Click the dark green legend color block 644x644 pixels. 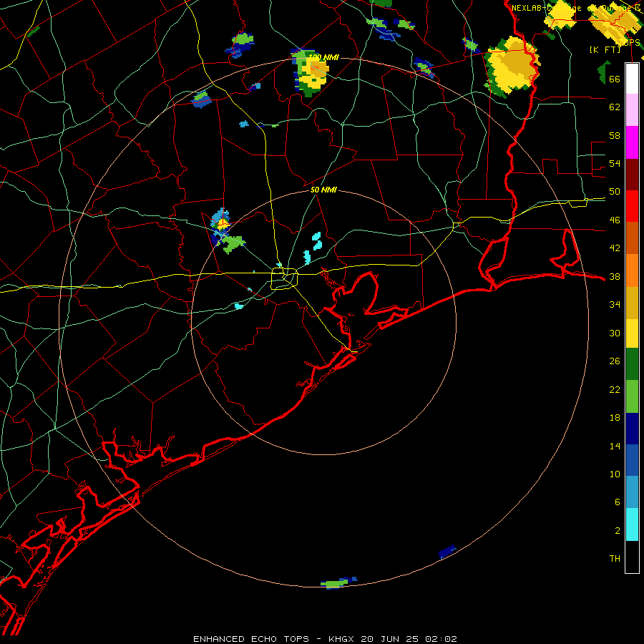[x=632, y=364]
